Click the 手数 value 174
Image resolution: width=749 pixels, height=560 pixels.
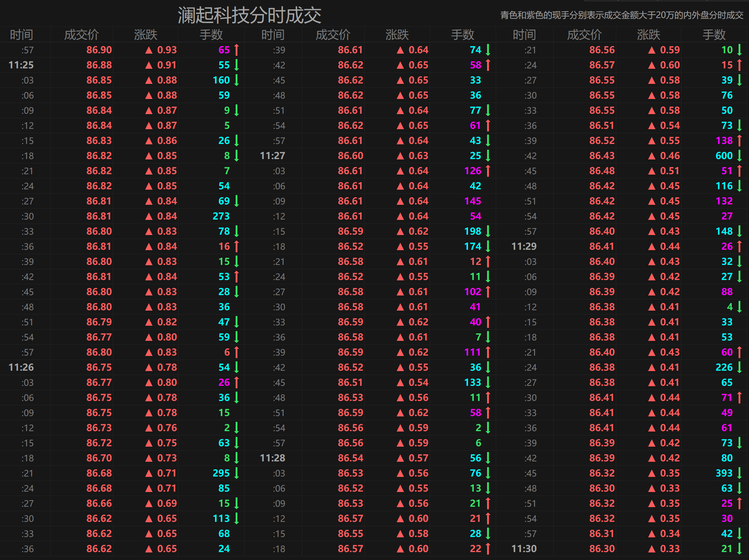click(473, 247)
